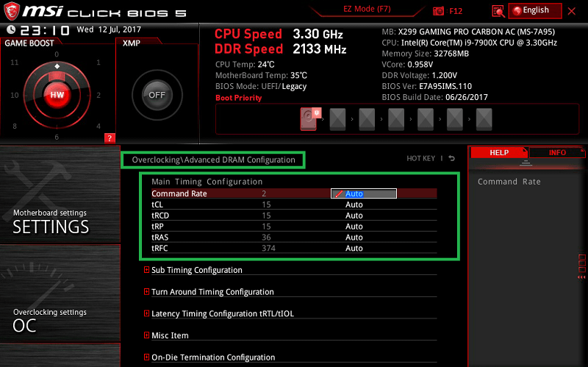Viewport: 588px width, 367px height.
Task: Set tRAS Auto value
Action: pyautogui.click(x=354, y=237)
